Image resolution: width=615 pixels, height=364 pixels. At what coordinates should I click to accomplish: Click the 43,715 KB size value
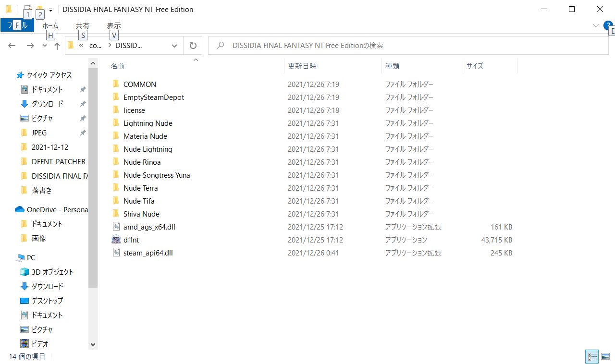coord(497,240)
